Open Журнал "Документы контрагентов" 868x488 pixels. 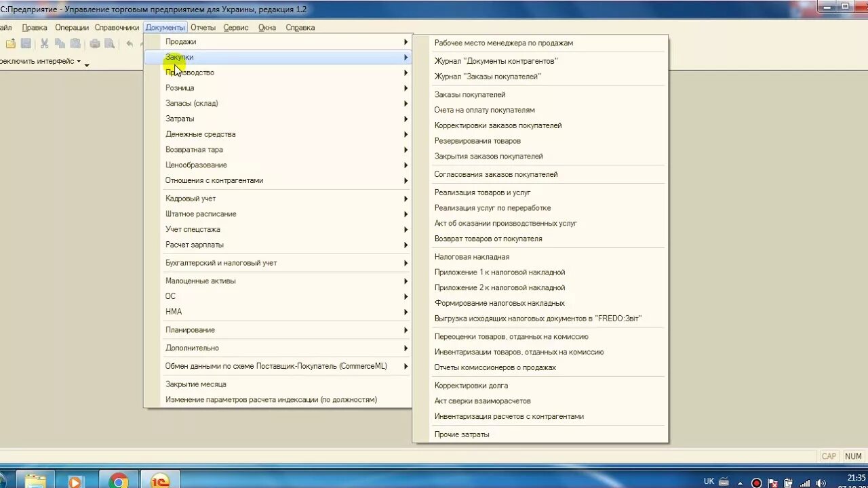point(540,62)
